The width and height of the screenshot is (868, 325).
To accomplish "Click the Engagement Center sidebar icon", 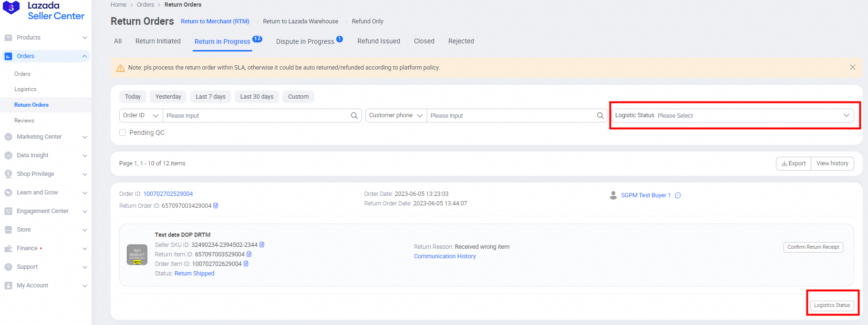I will pyautogui.click(x=8, y=211).
